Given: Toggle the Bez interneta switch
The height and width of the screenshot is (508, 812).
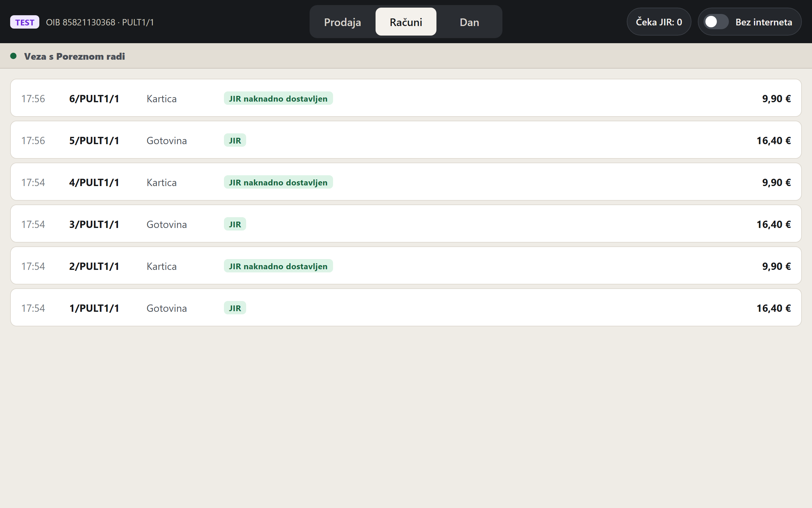Looking at the screenshot, I should [716, 22].
